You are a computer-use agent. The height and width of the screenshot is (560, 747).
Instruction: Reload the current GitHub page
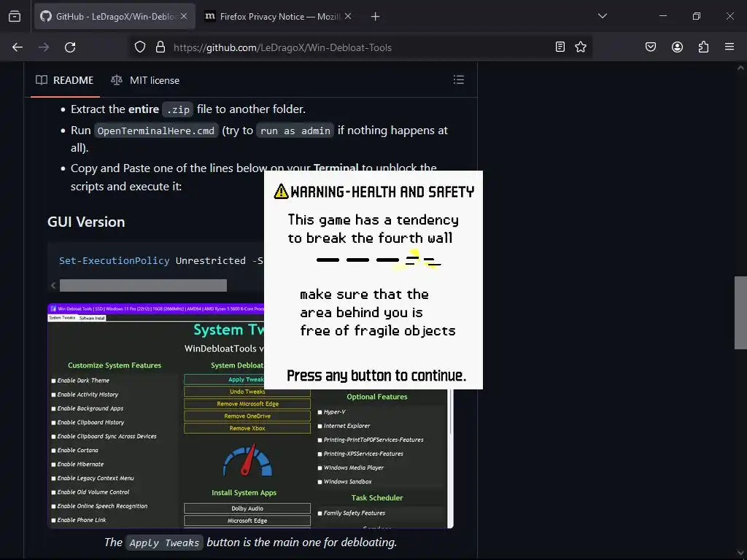[x=70, y=47]
